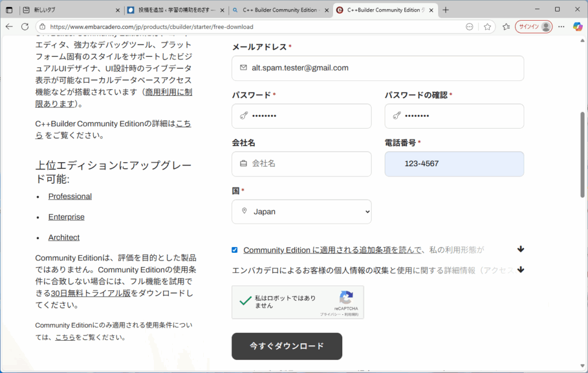The image size is (588, 373).
Task: Launch Copilot from the toolbar icon
Action: tap(578, 26)
